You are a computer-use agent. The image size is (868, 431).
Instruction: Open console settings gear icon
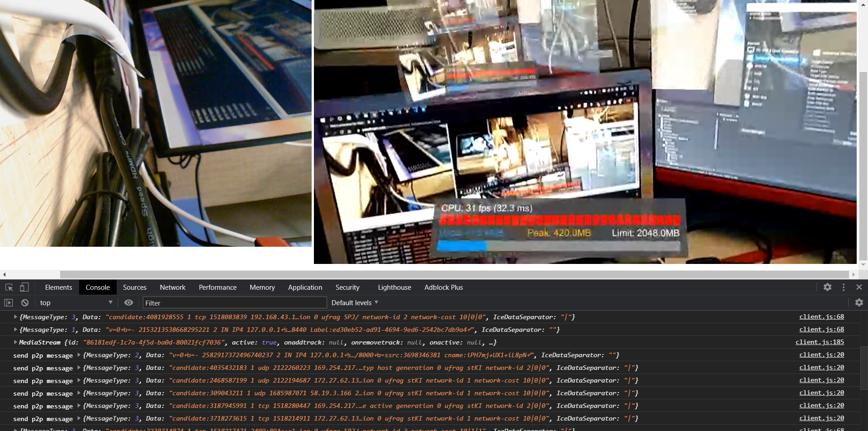pos(859,302)
